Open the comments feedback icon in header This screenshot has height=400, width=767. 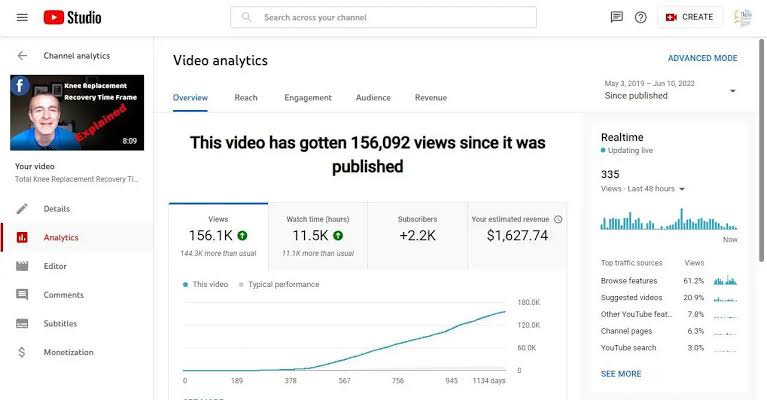616,17
